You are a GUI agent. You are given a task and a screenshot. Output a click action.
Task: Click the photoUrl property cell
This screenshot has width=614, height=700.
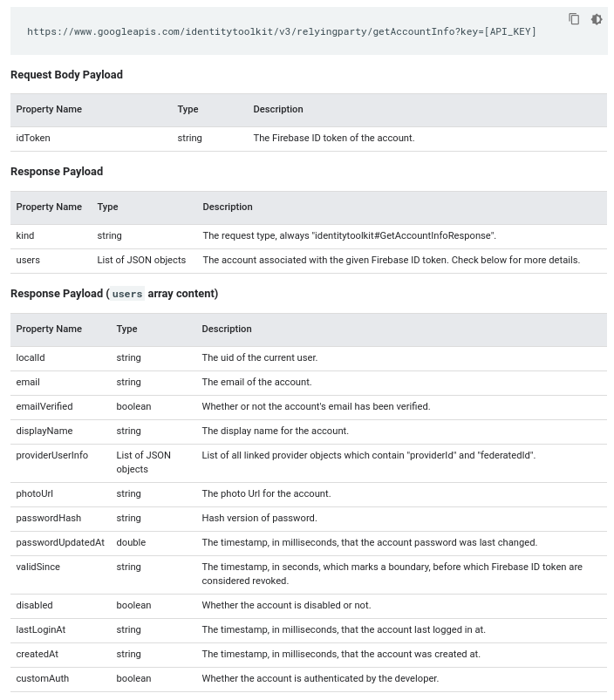(34, 493)
